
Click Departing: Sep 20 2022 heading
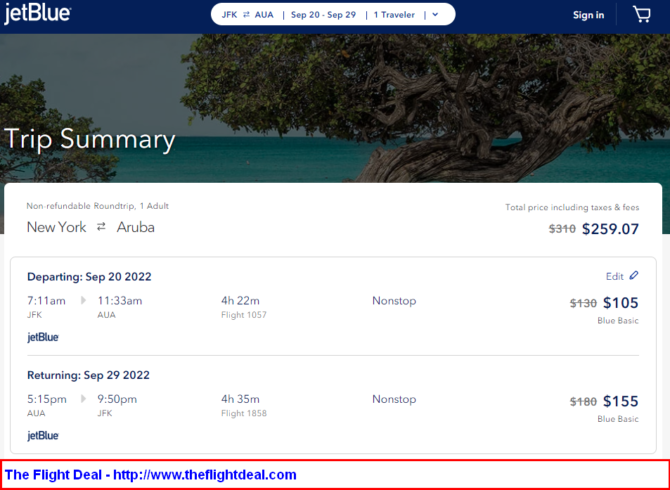pyautogui.click(x=89, y=277)
